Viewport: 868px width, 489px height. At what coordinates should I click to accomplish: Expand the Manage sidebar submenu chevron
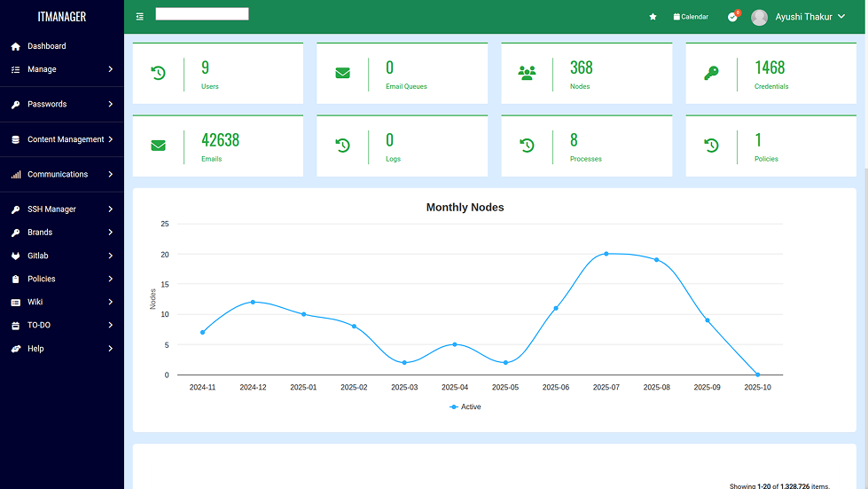111,69
